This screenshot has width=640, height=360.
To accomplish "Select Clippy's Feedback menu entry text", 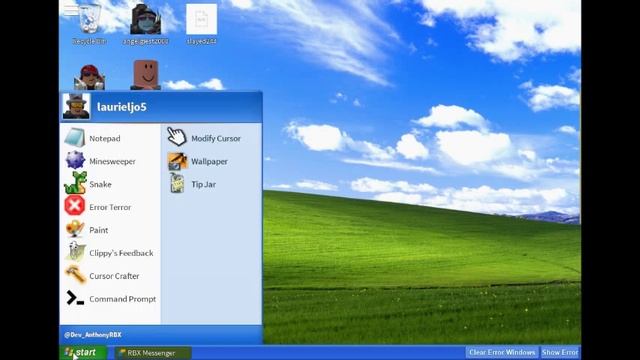I will (x=121, y=253).
